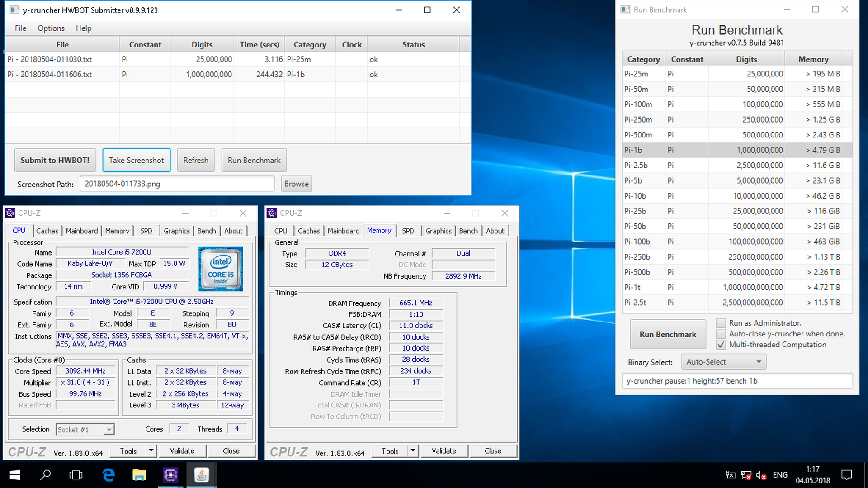The image size is (868, 488).
Task: Open taskbar search magnifier
Action: click(x=46, y=475)
